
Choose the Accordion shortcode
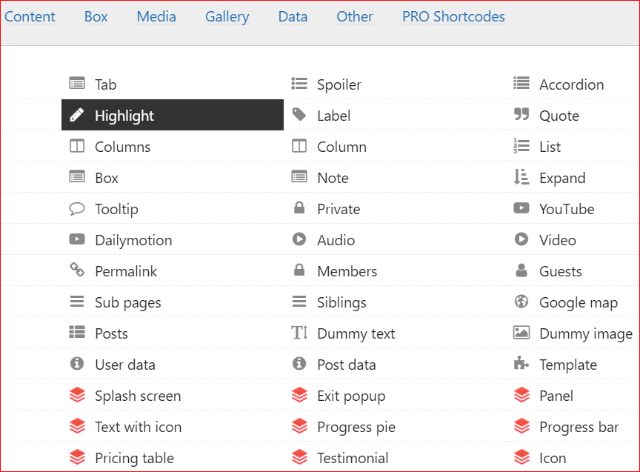[x=573, y=84]
